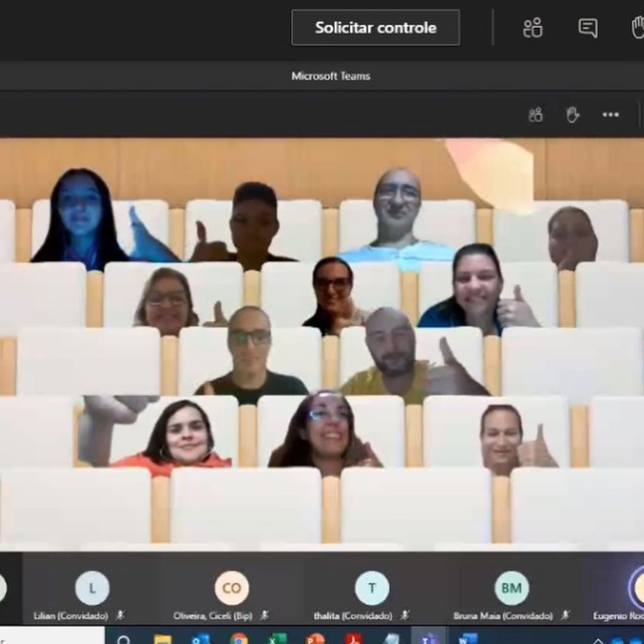The width and height of the screenshot is (644, 644).
Task: Open the meeting chat icon
Action: (x=588, y=27)
